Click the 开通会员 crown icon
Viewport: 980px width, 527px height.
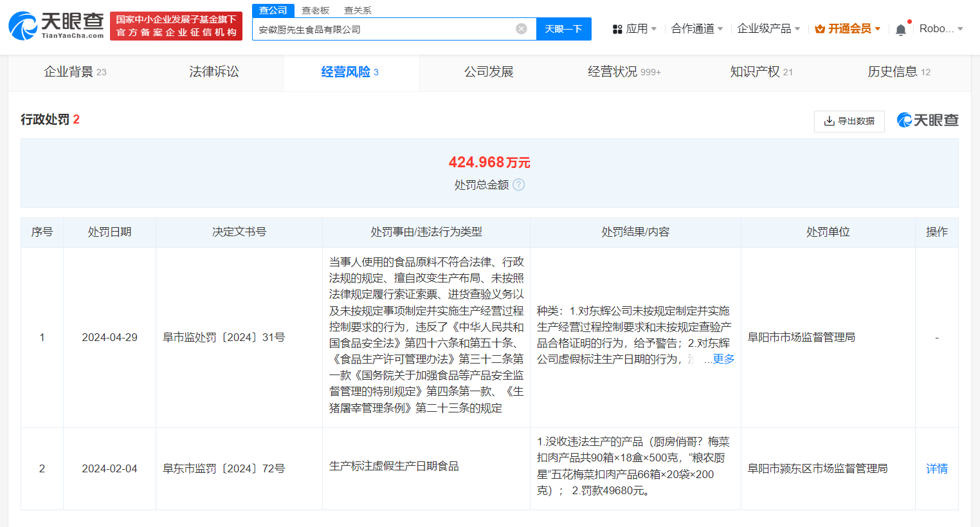[x=820, y=29]
